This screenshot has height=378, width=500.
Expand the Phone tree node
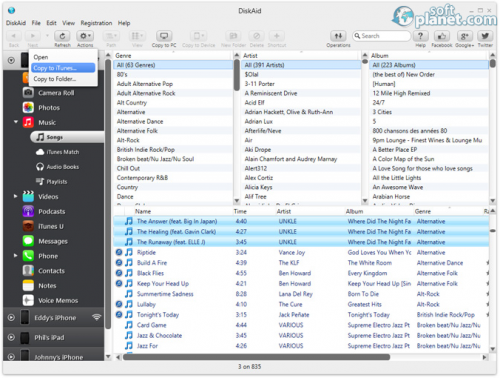pos(15,256)
